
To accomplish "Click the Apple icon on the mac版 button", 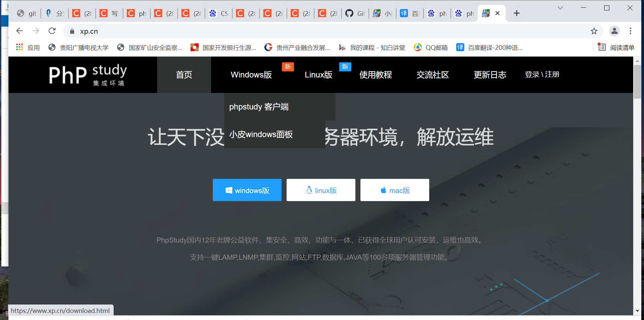I will 383,190.
